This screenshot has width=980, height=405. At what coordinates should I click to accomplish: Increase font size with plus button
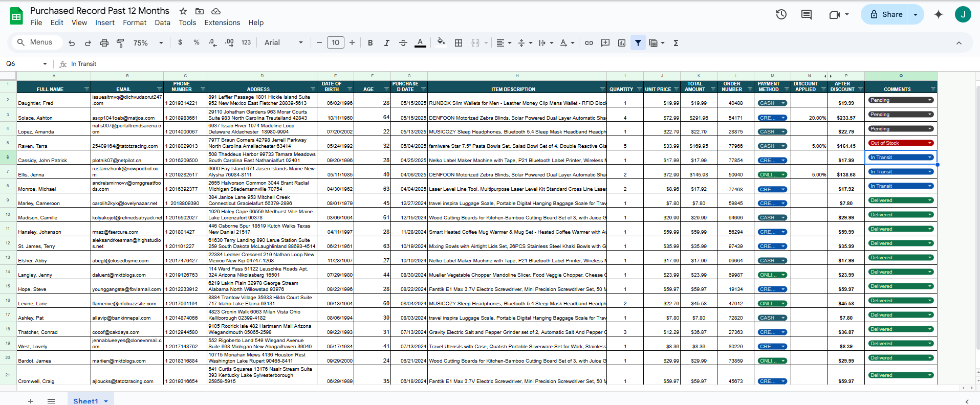point(352,43)
